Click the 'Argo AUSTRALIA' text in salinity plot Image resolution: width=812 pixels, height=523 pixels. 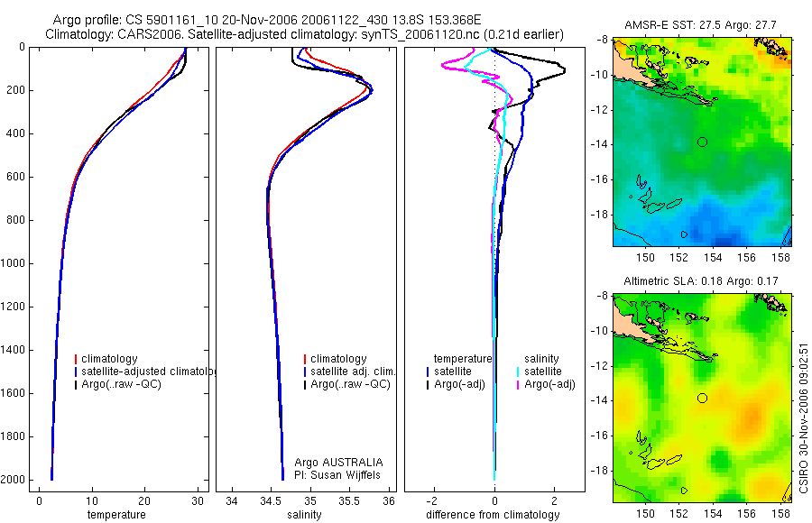click(x=338, y=463)
